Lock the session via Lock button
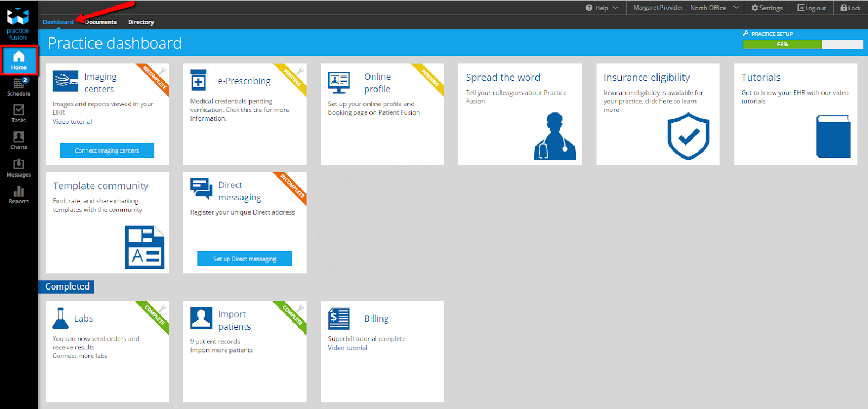The width and height of the screenshot is (868, 409). 851,8
